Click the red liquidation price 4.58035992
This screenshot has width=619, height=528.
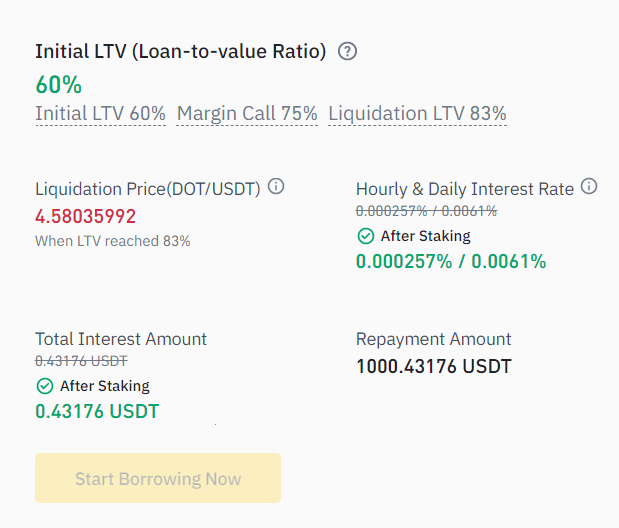pos(86,216)
